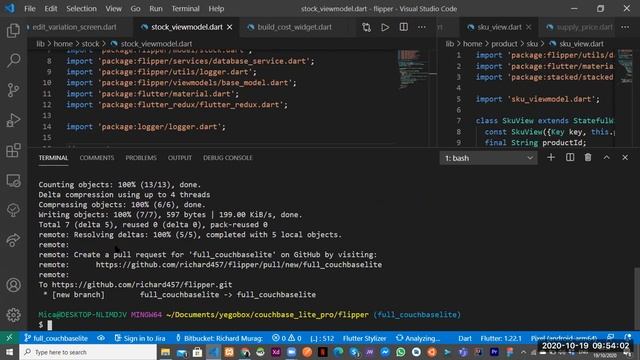Image resolution: width=640 pixels, height=360 pixels.
Task: Click 'product' in right editor breadcrumb
Action: pos(504,44)
